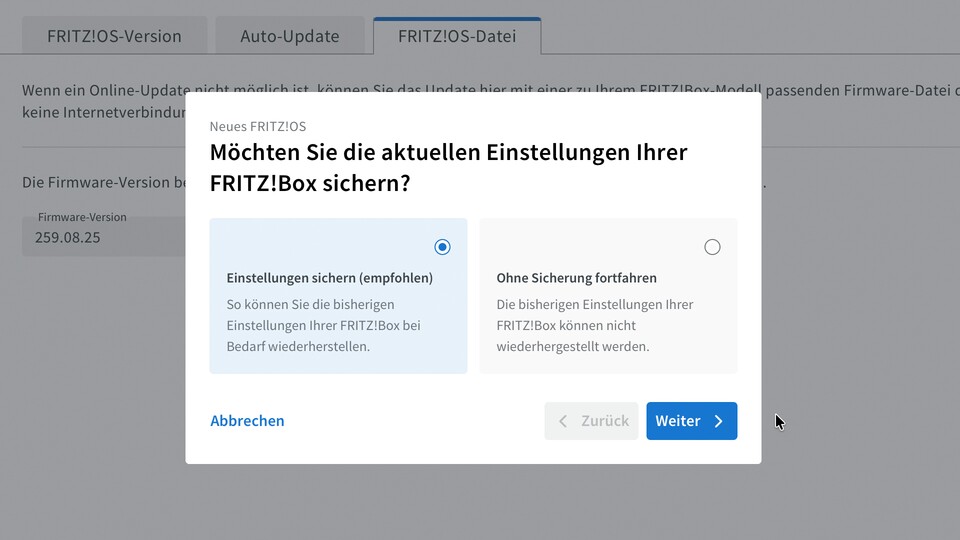This screenshot has width=960, height=540.
Task: Select Einstellungen sichern radio button
Action: pyautogui.click(x=442, y=247)
